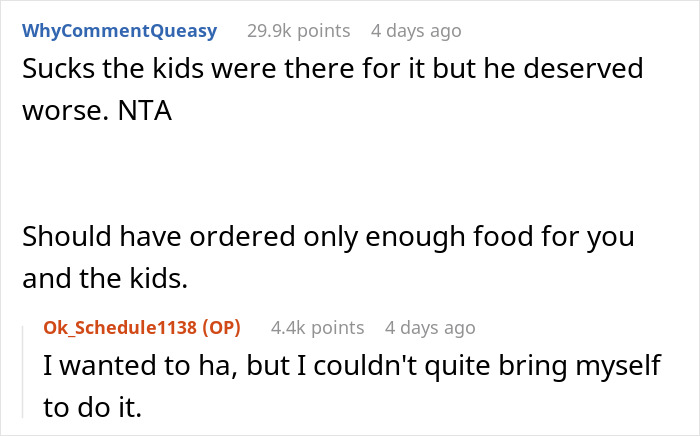Image resolution: width=700 pixels, height=436 pixels.
Task: Click the line "and the kids."
Action: [x=105, y=278]
